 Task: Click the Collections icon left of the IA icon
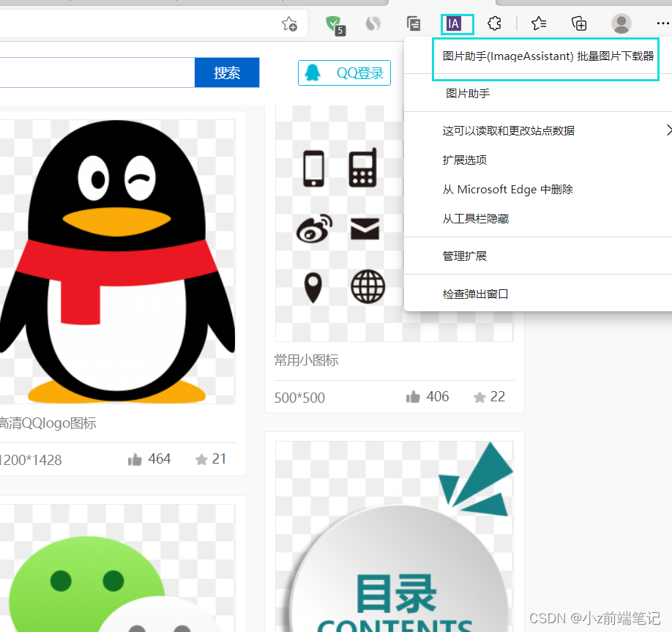point(414,23)
